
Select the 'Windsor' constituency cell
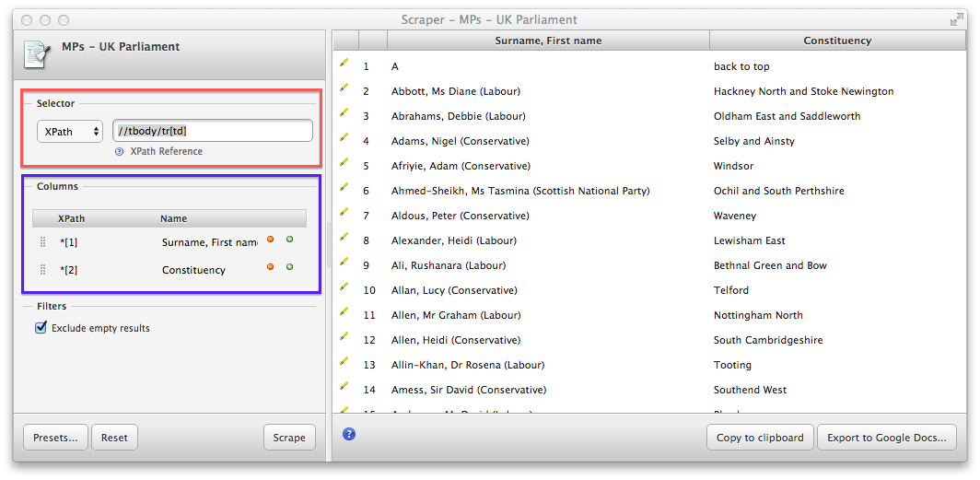734,166
